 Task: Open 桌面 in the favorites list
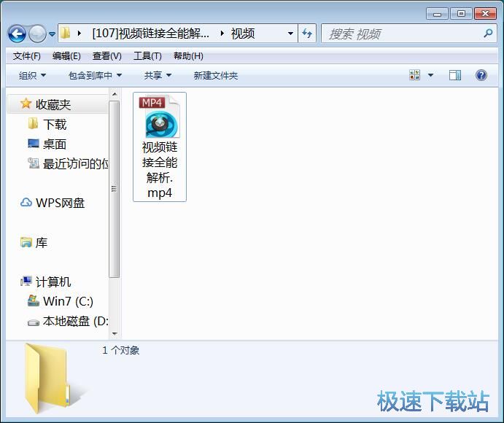tap(55, 144)
